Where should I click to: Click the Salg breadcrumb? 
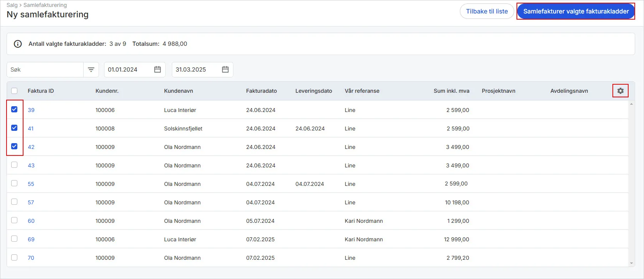tap(12, 5)
